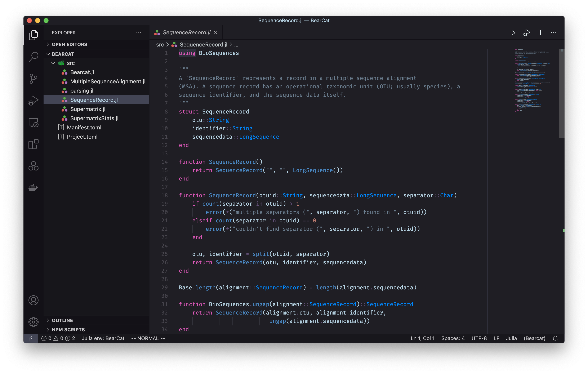
Task: Click the editor vertical scrollbar thumb
Action: tap(561, 93)
